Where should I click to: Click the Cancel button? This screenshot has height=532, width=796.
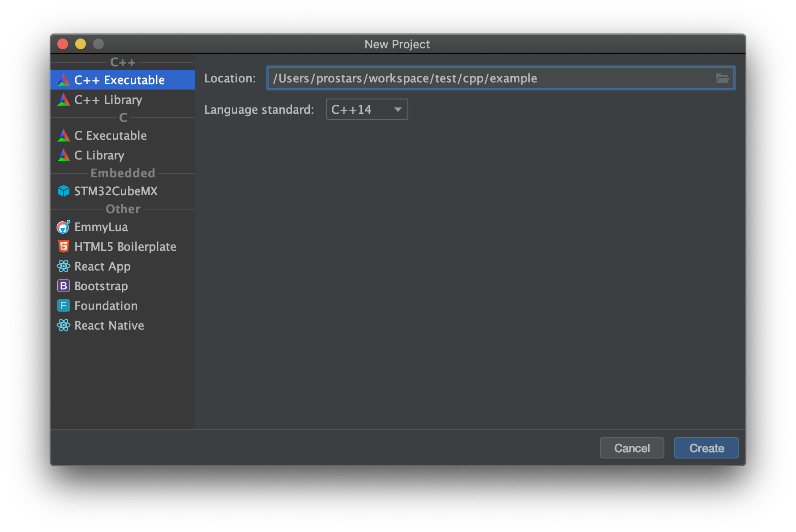tap(632, 448)
